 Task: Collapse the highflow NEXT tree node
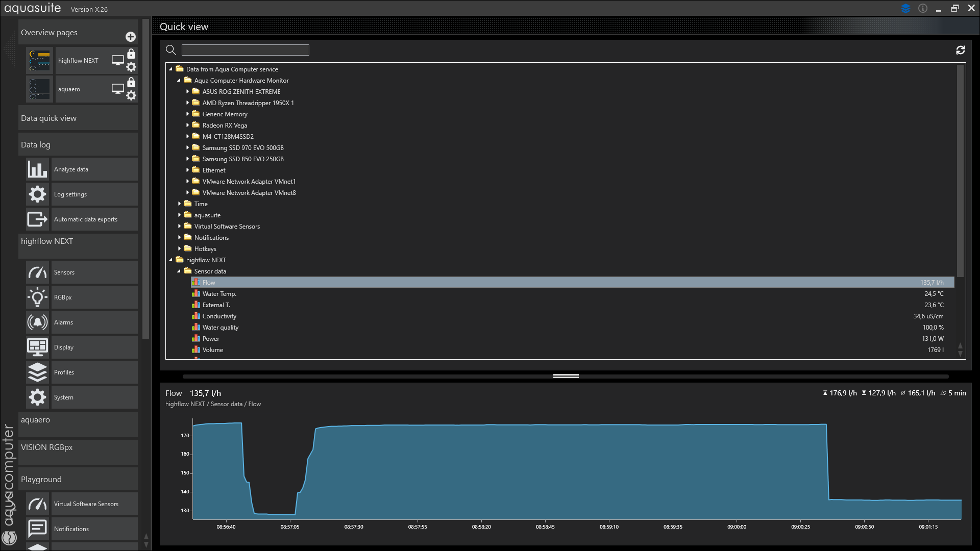click(x=171, y=260)
